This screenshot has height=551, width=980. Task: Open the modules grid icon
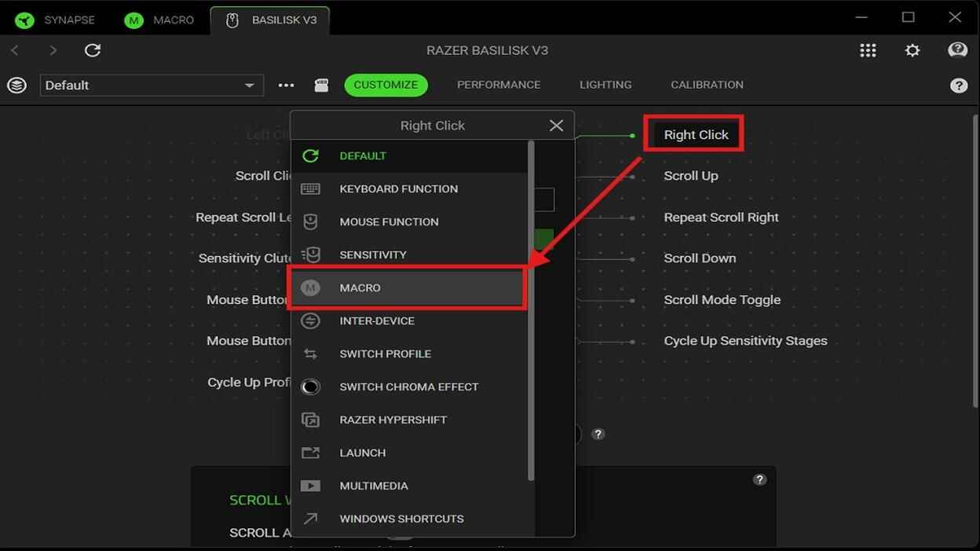[868, 50]
